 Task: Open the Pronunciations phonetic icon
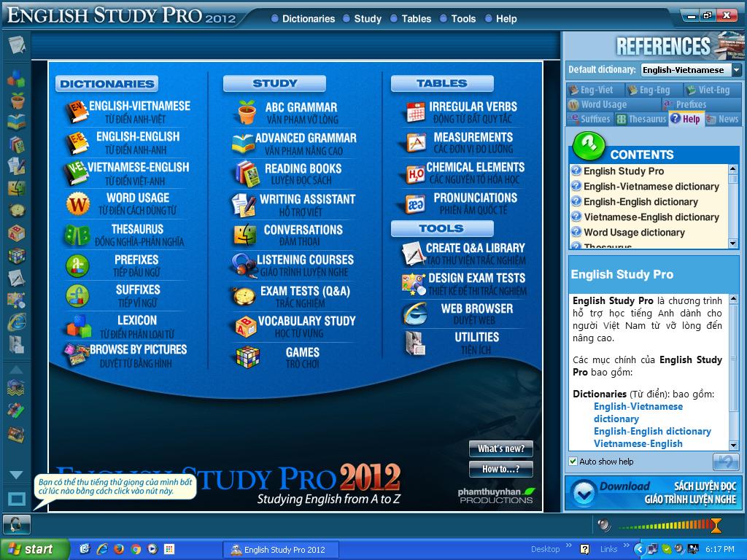coord(415,204)
